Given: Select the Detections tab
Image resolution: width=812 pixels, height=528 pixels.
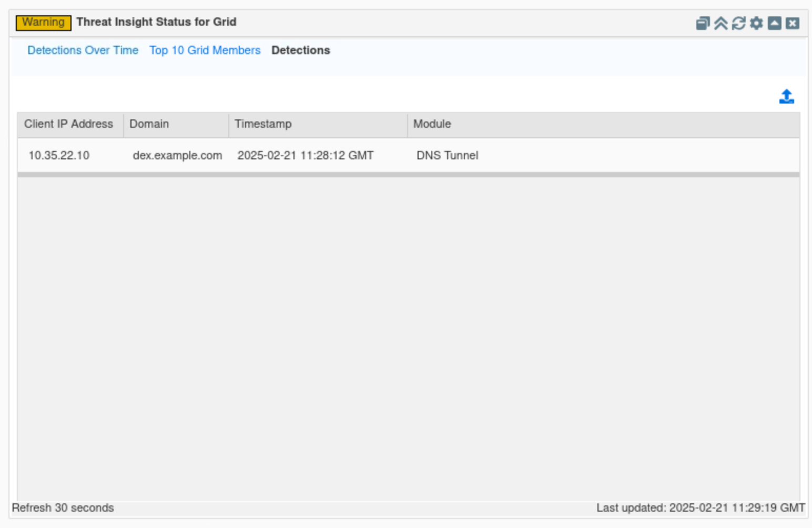Looking at the screenshot, I should click(300, 50).
